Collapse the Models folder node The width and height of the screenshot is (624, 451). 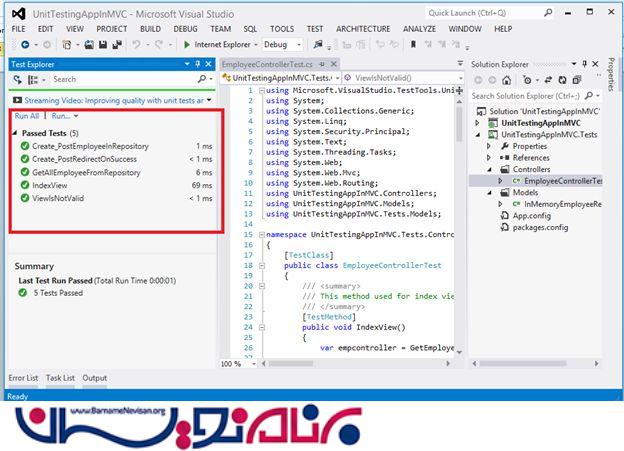click(489, 193)
